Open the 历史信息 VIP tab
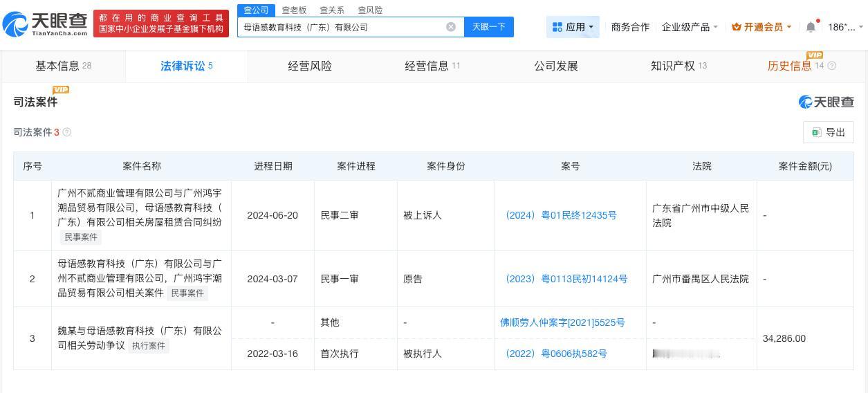868x393 pixels. click(802, 66)
